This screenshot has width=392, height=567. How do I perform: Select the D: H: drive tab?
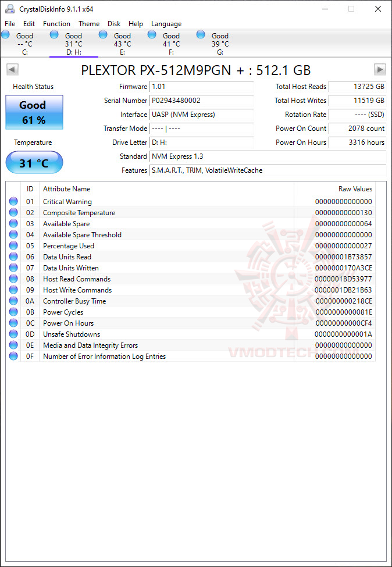pyautogui.click(x=73, y=44)
